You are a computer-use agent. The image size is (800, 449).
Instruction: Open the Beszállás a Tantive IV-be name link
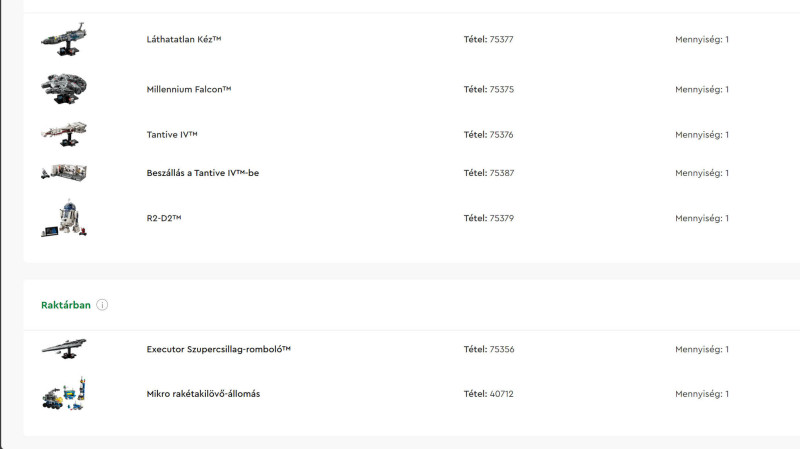[203, 173]
